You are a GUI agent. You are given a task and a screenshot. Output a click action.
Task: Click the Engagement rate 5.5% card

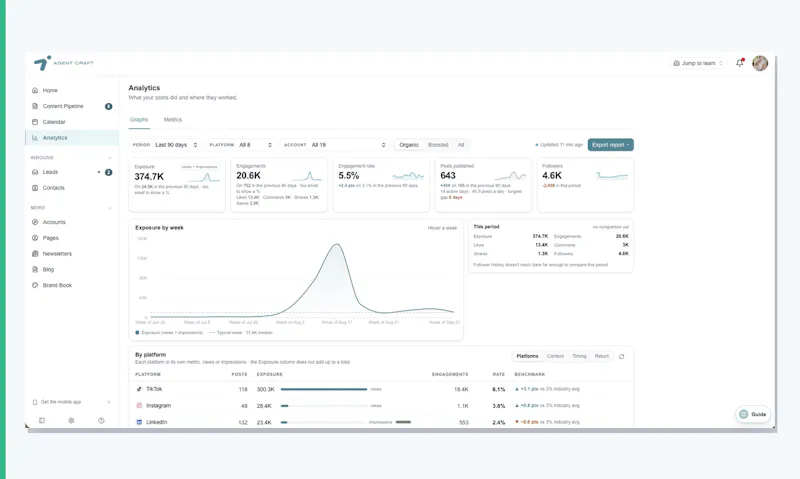tap(381, 185)
